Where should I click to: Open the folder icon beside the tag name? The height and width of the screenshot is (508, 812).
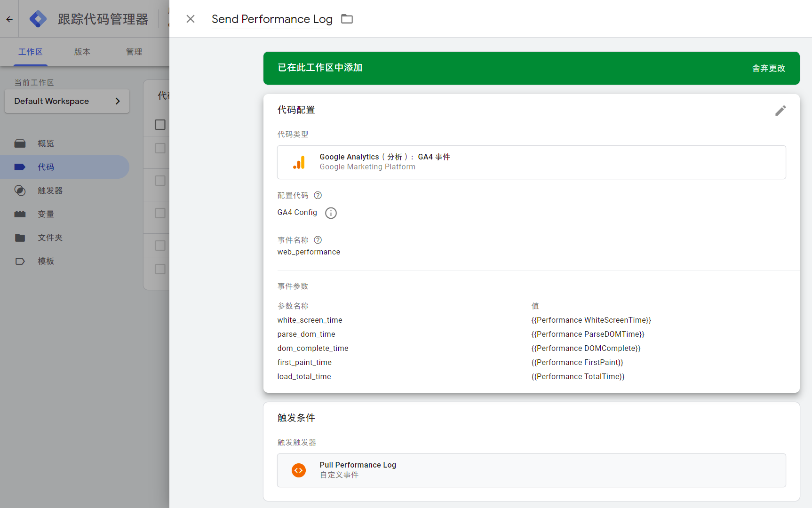click(x=347, y=19)
